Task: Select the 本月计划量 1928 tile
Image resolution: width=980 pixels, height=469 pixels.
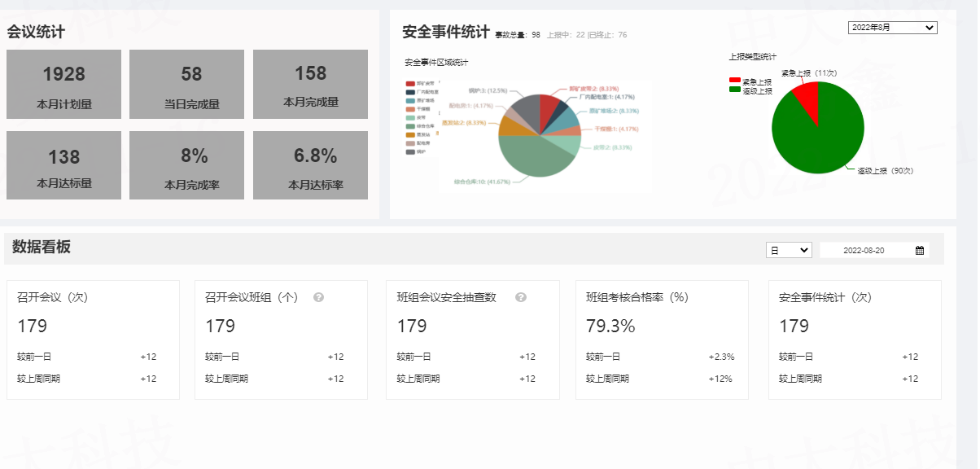Action: (63, 84)
